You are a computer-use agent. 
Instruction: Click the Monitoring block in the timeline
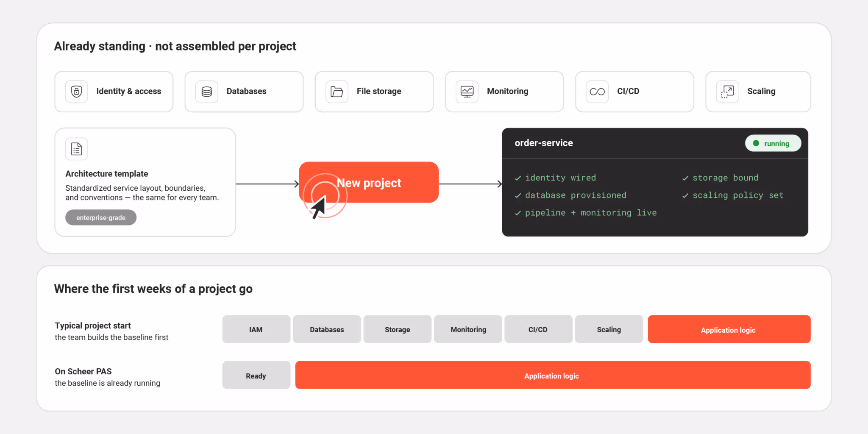pyautogui.click(x=468, y=329)
